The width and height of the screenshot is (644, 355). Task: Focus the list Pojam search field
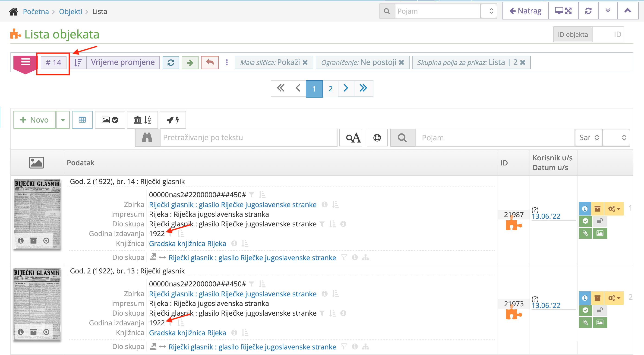click(x=495, y=137)
